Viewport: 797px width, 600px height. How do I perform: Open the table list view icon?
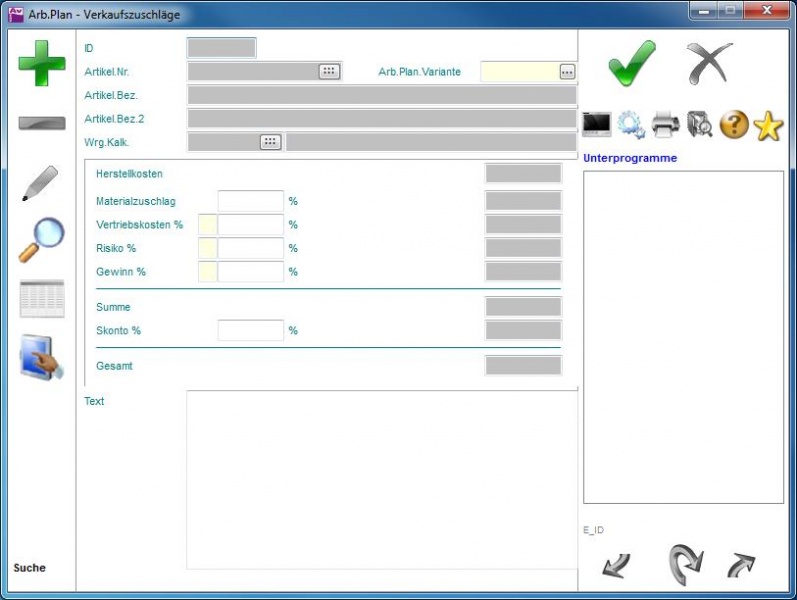coord(41,299)
